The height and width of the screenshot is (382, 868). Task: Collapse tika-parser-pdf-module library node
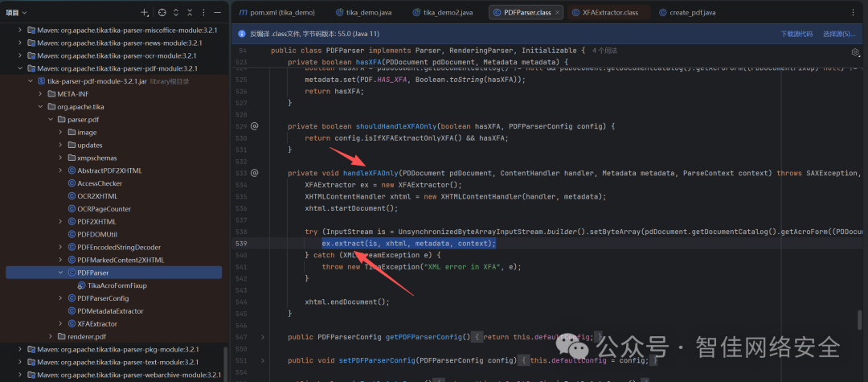[x=20, y=68]
